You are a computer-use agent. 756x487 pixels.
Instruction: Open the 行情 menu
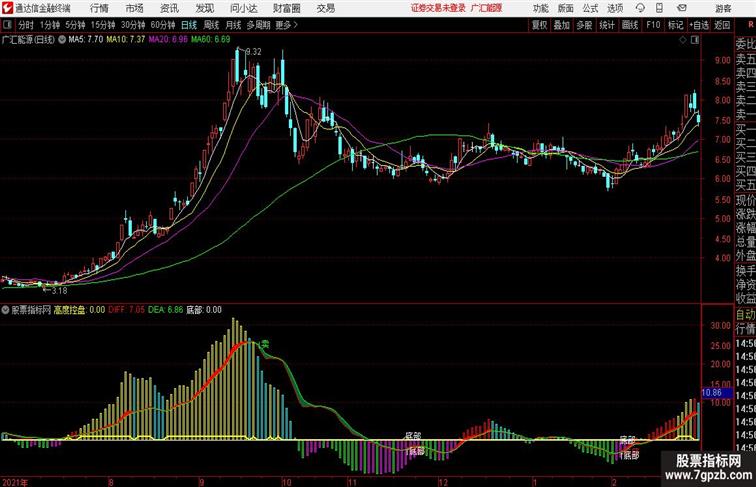[x=99, y=8]
